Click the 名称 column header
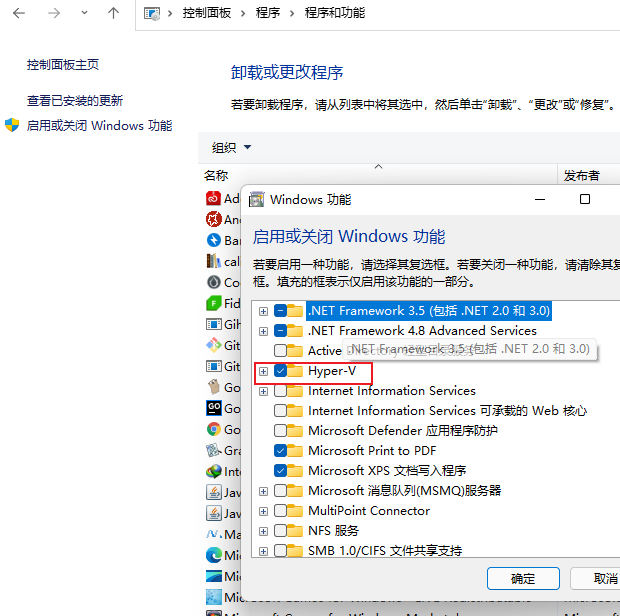Screen dimensions: 620x616 (216, 175)
